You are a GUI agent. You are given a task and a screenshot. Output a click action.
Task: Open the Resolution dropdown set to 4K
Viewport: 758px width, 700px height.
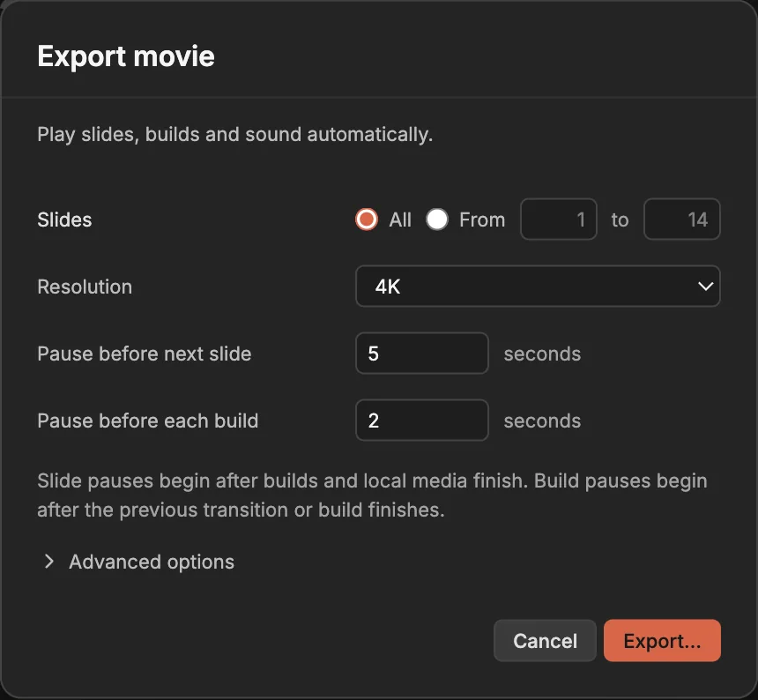tap(538, 287)
